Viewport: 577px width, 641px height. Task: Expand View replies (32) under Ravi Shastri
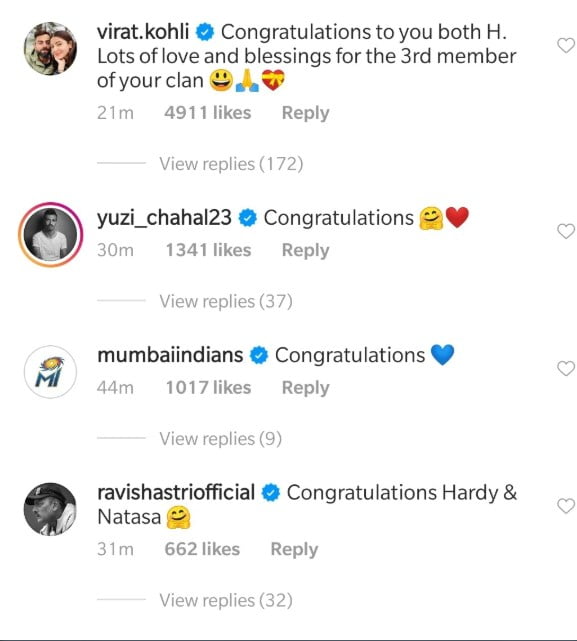pos(226,601)
